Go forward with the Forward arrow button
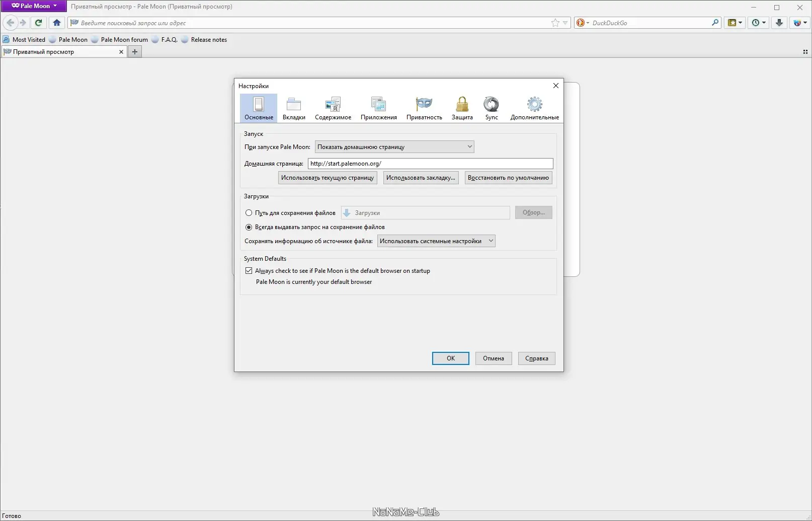Viewport: 812px width, 521px height. (x=23, y=23)
